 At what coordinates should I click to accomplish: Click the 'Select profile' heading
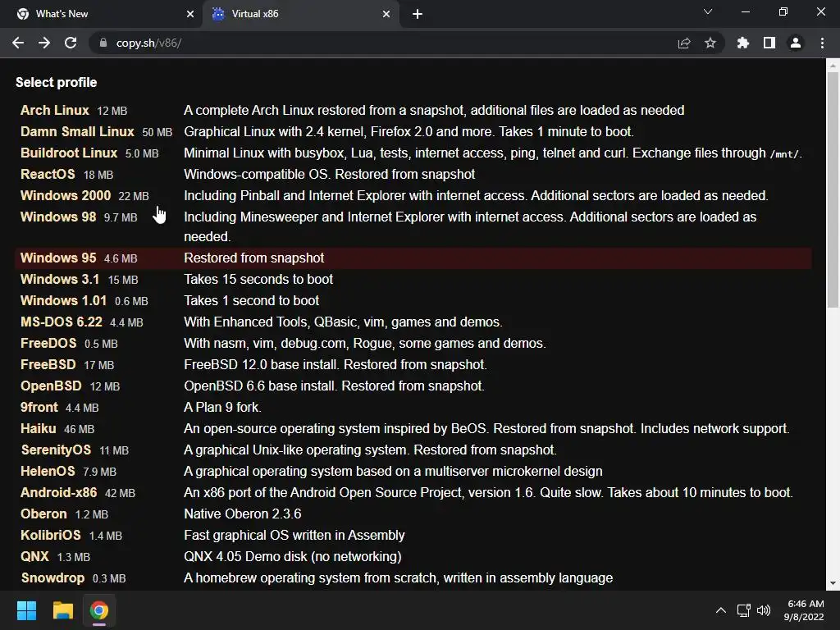(57, 83)
